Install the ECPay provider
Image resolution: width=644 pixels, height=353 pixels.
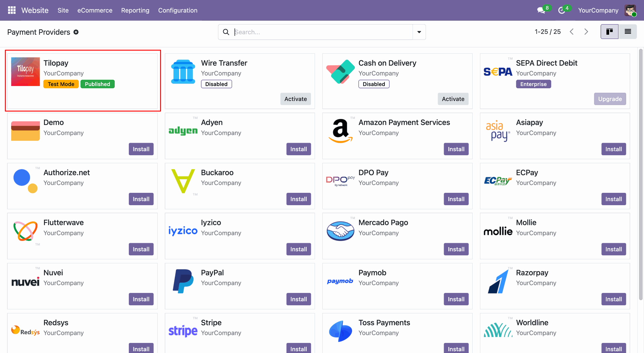click(613, 199)
